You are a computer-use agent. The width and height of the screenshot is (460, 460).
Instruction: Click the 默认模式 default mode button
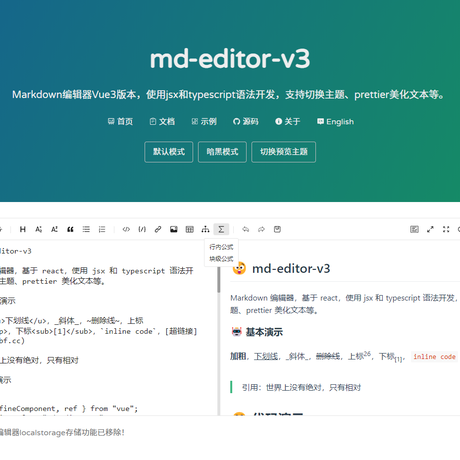pyautogui.click(x=169, y=152)
